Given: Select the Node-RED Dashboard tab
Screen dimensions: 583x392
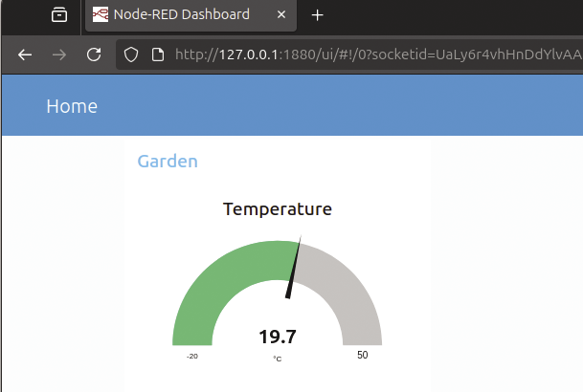Looking at the screenshot, I should click(x=191, y=15).
